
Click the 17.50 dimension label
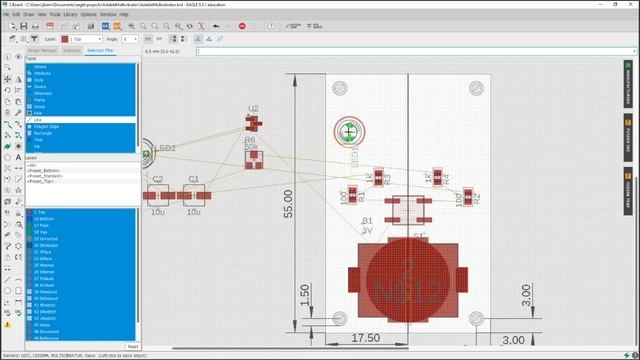(366, 338)
